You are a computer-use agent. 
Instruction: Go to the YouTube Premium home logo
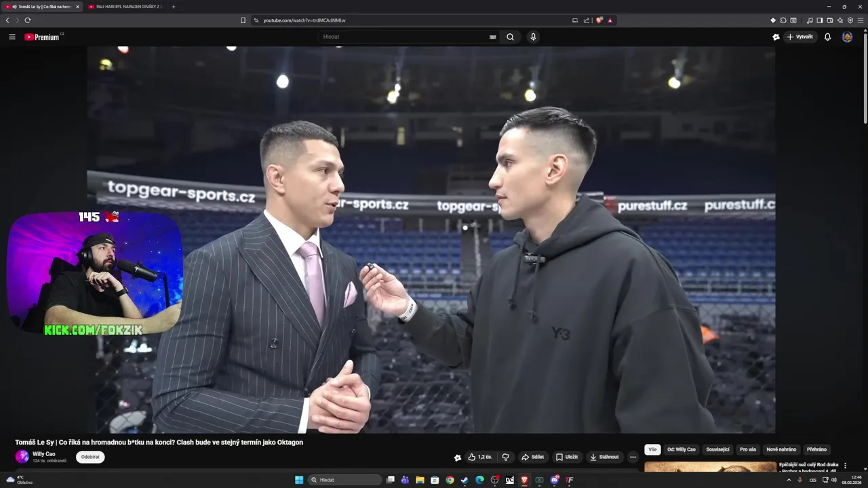(43, 37)
